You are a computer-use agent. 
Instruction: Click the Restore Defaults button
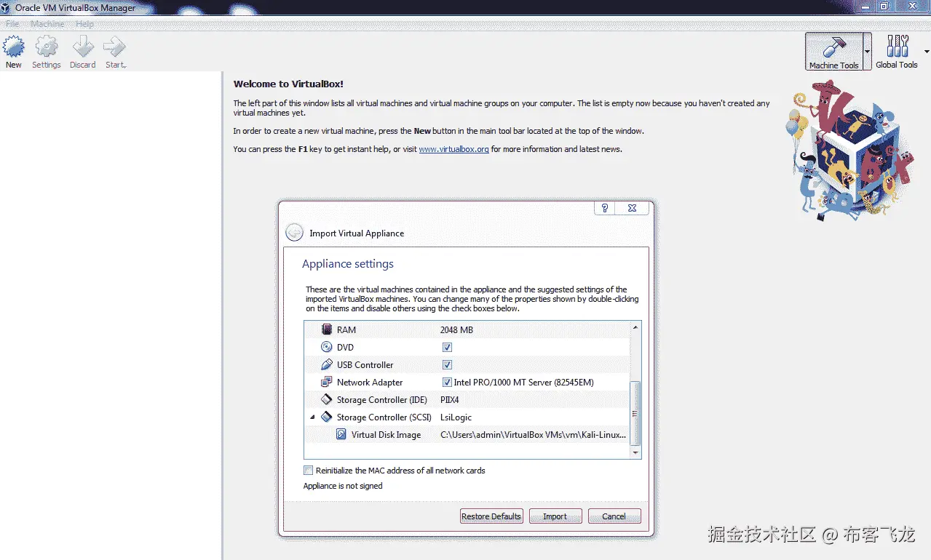pyautogui.click(x=491, y=516)
